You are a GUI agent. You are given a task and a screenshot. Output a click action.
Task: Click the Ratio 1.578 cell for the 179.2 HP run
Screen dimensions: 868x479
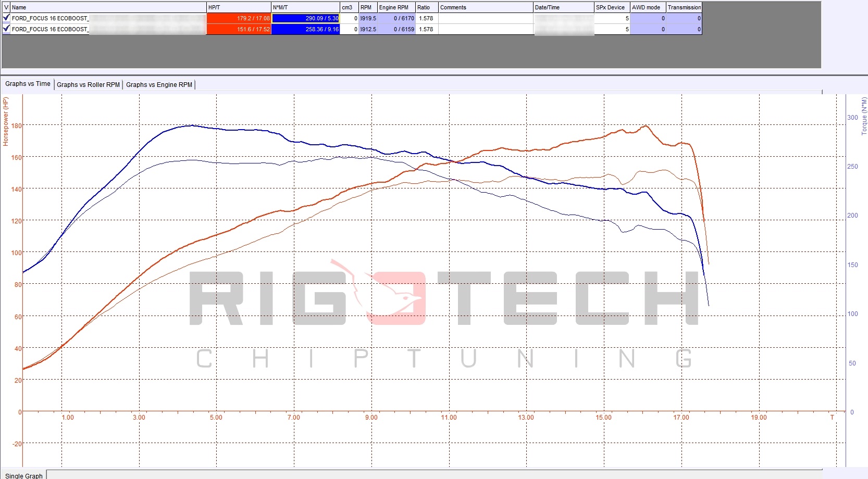coord(427,18)
